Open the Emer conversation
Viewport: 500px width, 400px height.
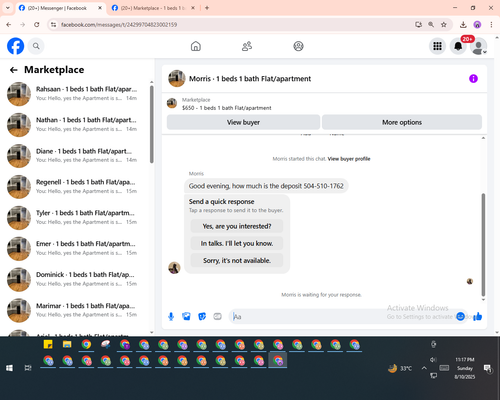tap(77, 248)
